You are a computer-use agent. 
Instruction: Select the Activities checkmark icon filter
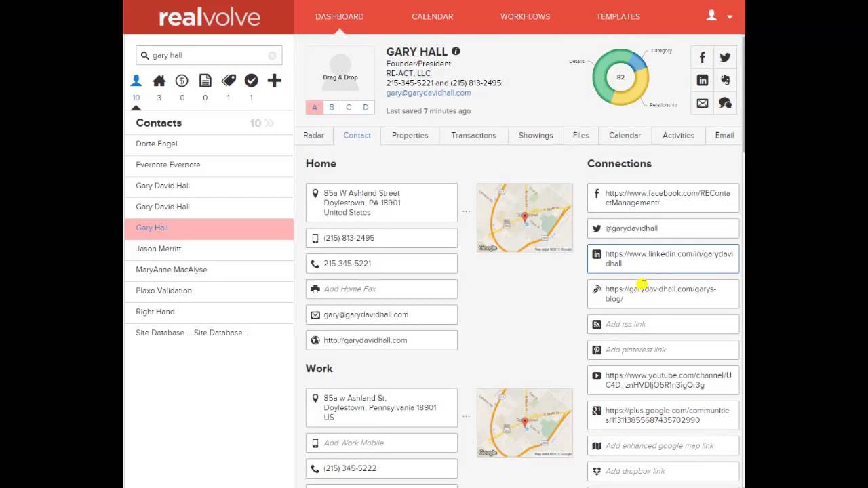tap(251, 81)
